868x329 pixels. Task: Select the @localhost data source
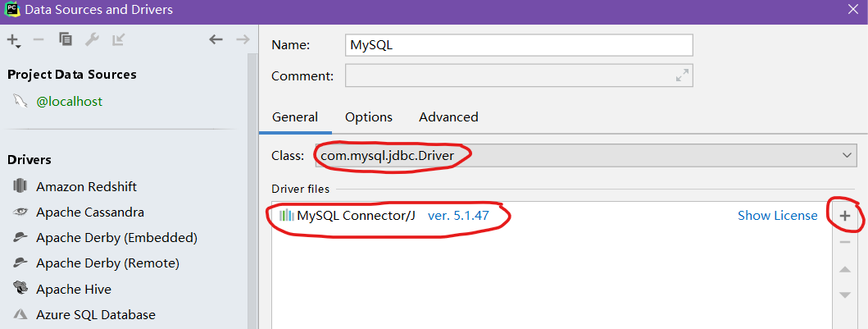tap(69, 102)
